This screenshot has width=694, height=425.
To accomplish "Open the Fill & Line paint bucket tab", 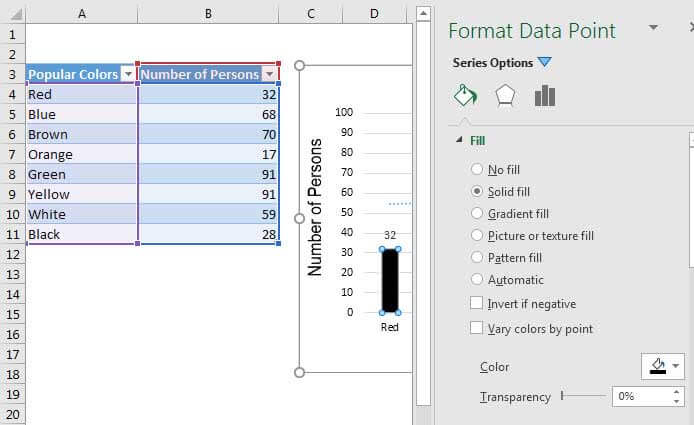I will click(x=465, y=95).
